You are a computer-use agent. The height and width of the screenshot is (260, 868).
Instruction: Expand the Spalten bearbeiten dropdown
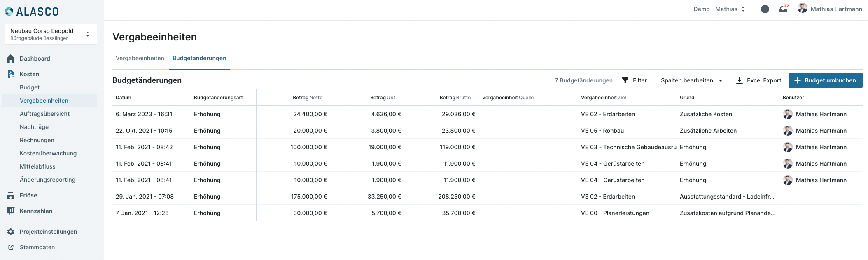click(x=692, y=80)
